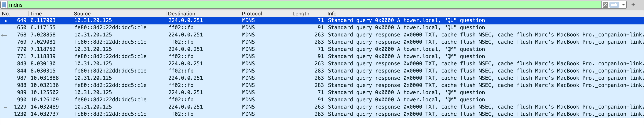Click length 283 in packet 988 row
The image size is (644, 125).
(x=319, y=85)
